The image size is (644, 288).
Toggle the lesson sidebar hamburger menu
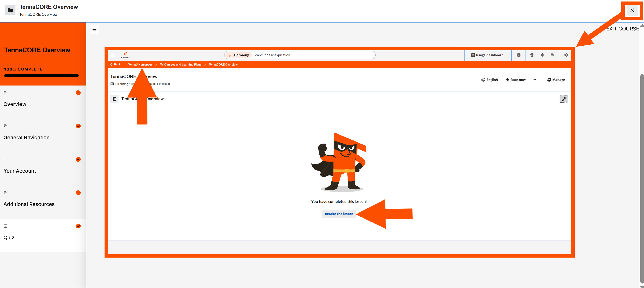click(94, 29)
